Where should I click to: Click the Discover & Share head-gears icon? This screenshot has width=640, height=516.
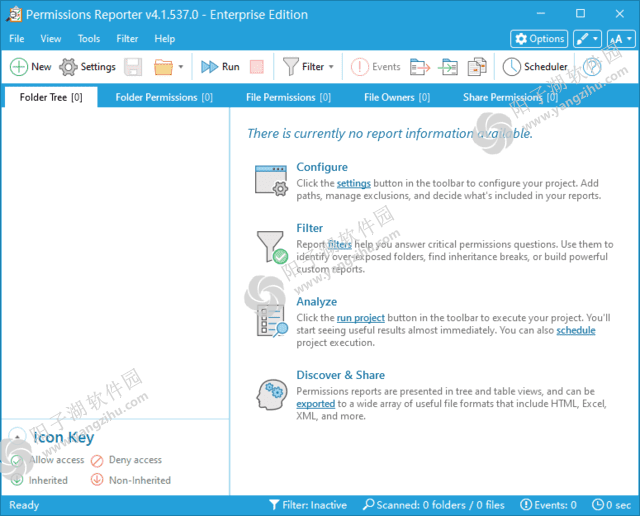(x=272, y=394)
